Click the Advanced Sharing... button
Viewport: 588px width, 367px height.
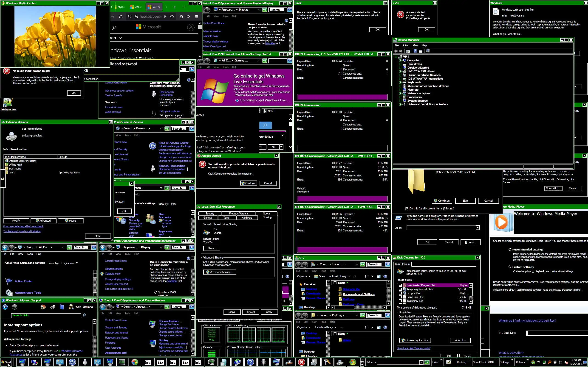point(219,272)
